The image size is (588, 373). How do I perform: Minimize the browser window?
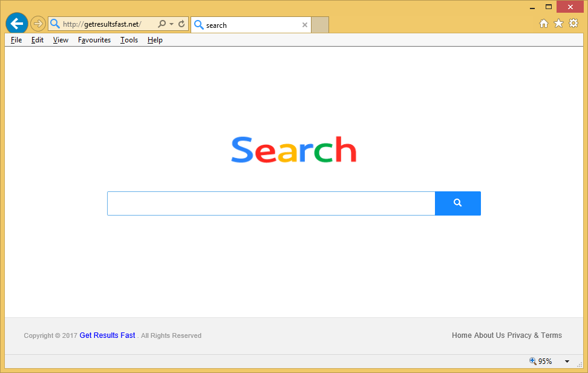tap(532, 7)
